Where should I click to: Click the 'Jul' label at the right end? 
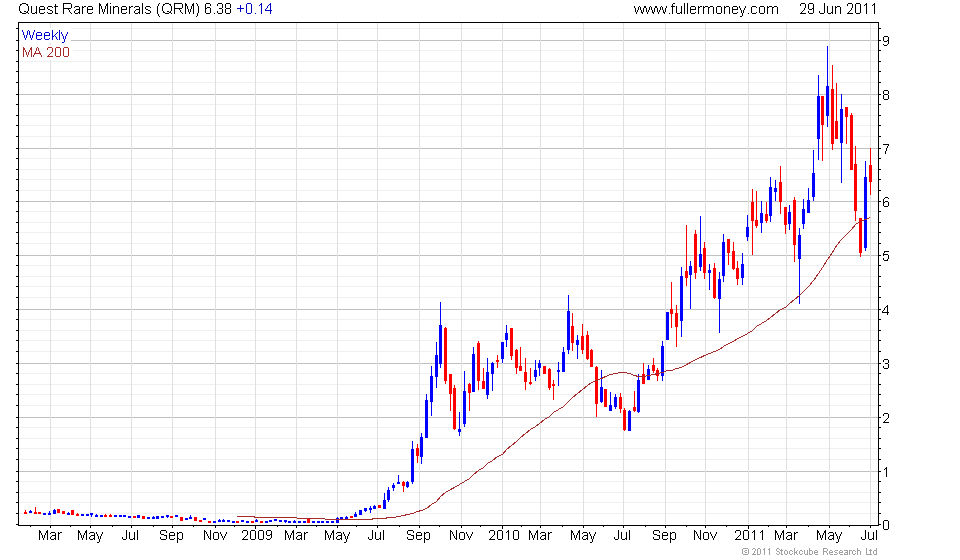tap(869, 536)
